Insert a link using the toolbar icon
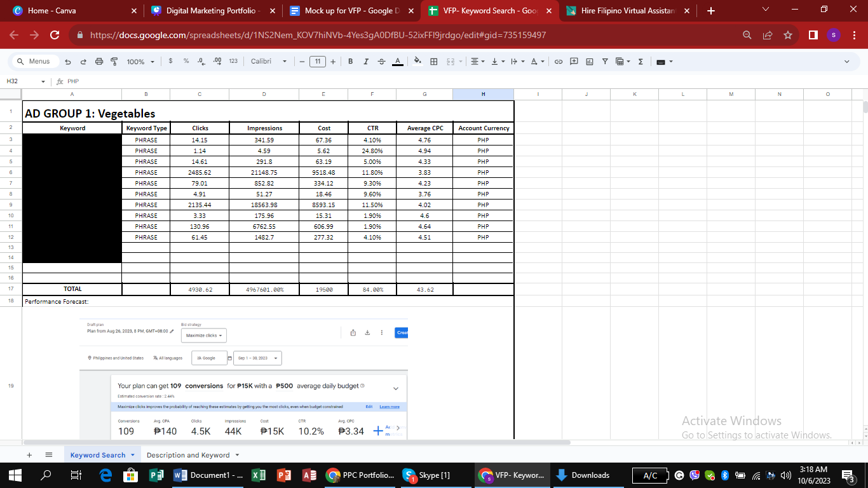 559,62
